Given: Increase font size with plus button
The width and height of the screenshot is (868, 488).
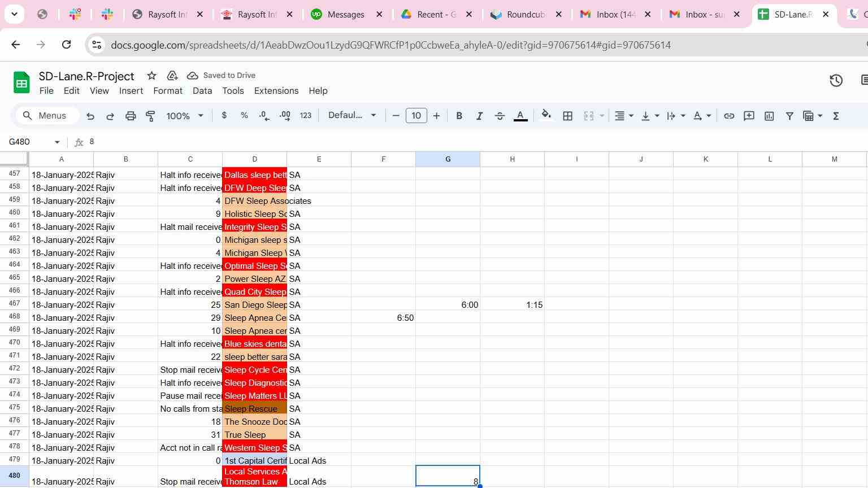Looking at the screenshot, I should click(x=436, y=116).
